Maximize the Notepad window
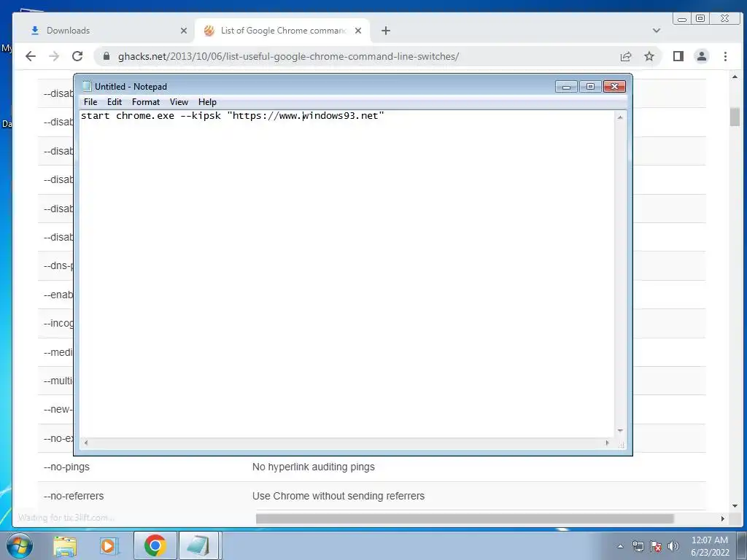747x560 pixels. point(590,87)
